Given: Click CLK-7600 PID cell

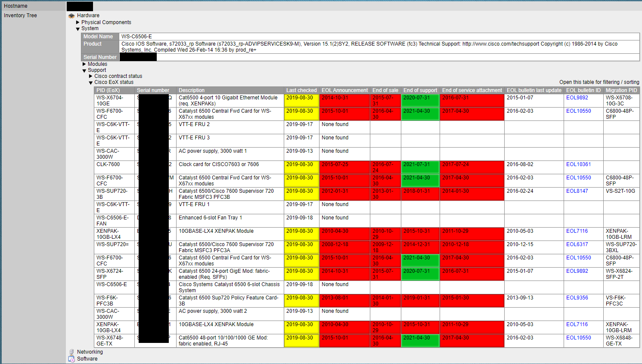Looking at the screenshot, I should pyautogui.click(x=114, y=167).
